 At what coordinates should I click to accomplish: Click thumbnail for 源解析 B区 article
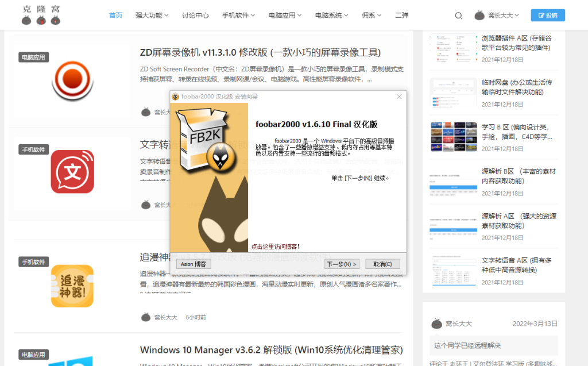click(x=454, y=182)
